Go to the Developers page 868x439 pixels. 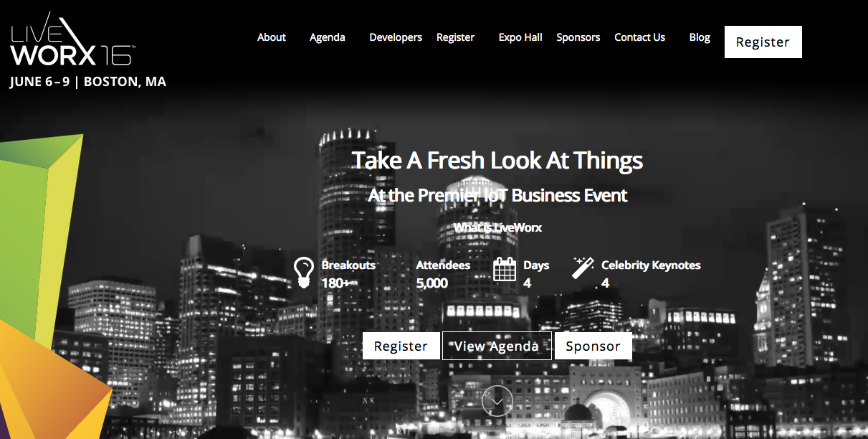396,37
